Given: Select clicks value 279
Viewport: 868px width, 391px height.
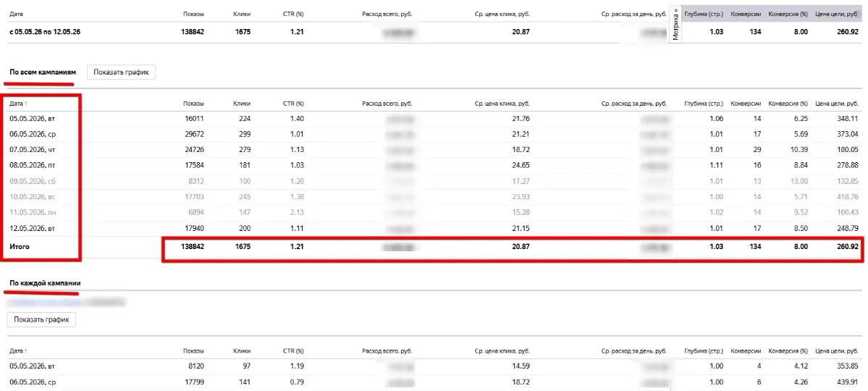Looking at the screenshot, I should [x=244, y=150].
